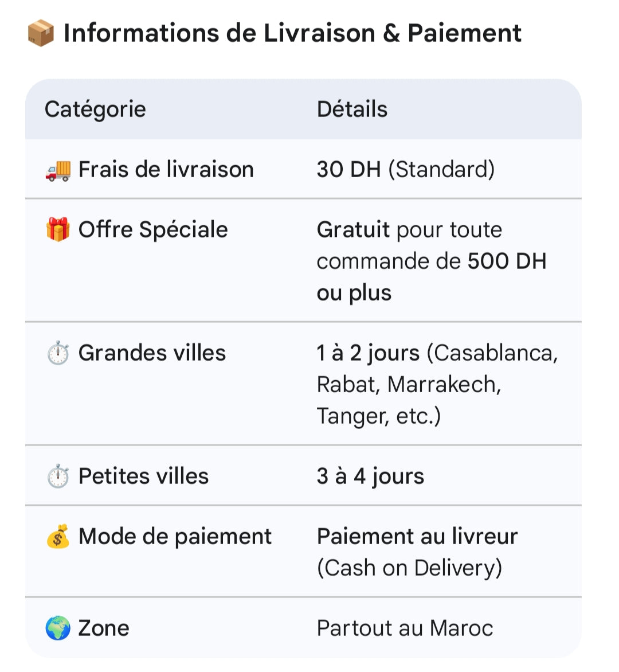
Task: Click the gift box icon
Action: pos(58,230)
